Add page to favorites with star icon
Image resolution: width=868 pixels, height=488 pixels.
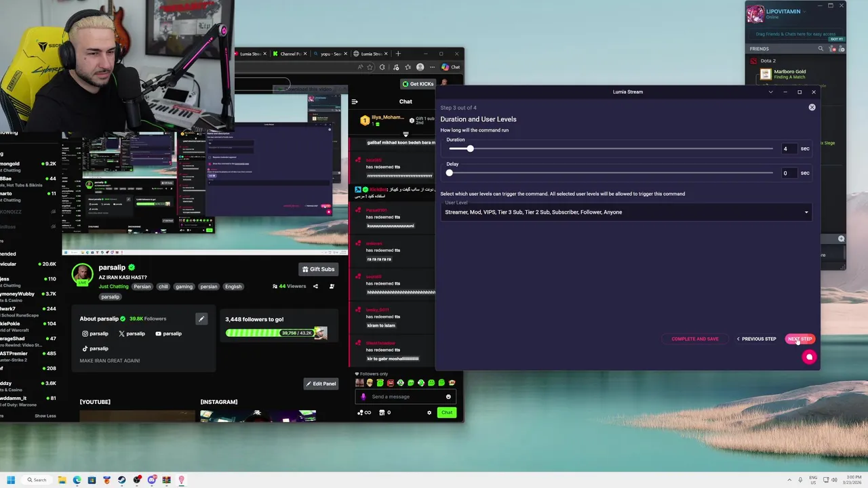(x=370, y=67)
